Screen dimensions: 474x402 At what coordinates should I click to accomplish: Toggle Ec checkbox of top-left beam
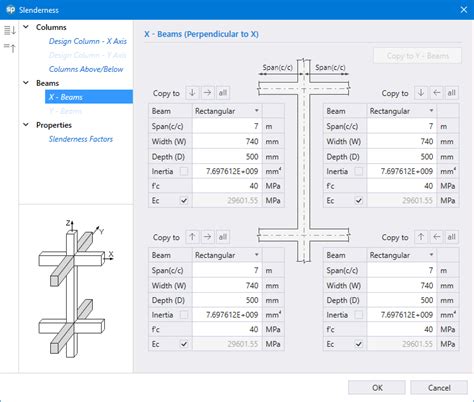(184, 201)
